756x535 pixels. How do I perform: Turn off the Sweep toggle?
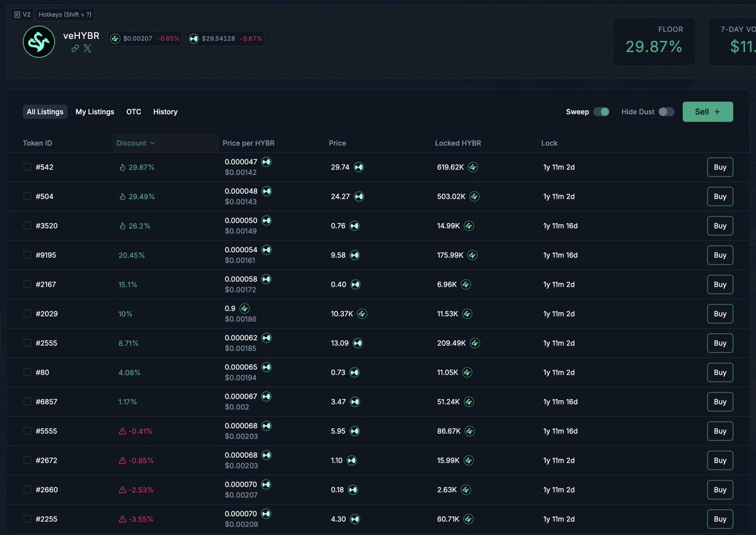pos(602,112)
